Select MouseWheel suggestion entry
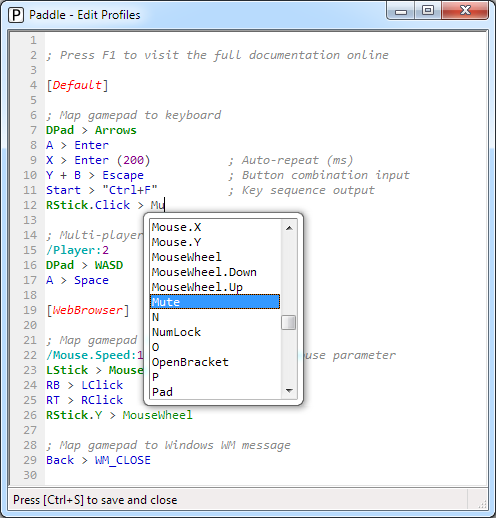This screenshot has width=496, height=518. (x=215, y=257)
